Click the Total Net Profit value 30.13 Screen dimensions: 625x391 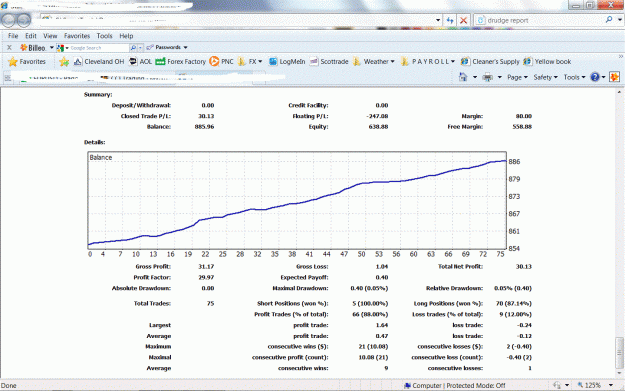pyautogui.click(x=524, y=267)
